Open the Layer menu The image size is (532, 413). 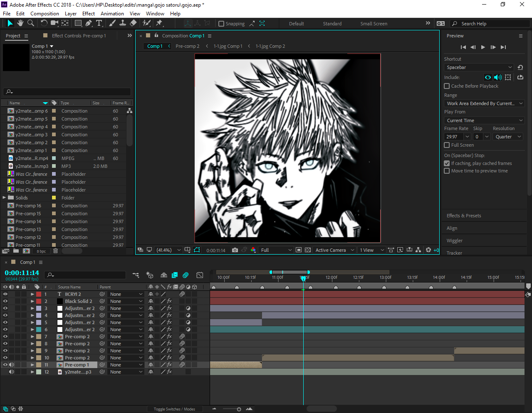coord(71,13)
